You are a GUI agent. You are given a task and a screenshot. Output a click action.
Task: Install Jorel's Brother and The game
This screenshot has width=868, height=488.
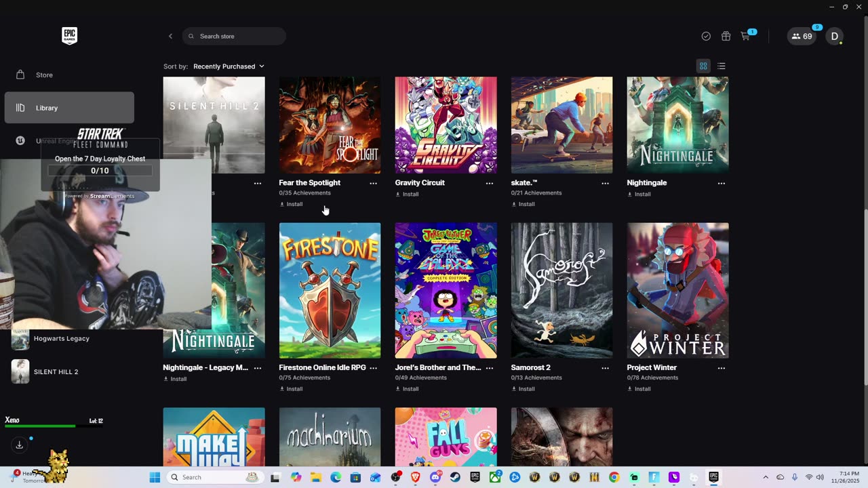tap(407, 389)
